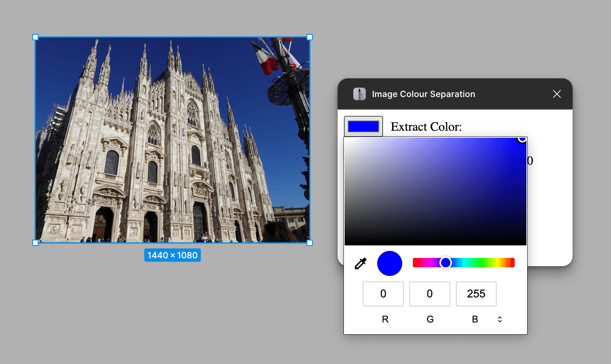Click the top-right selection handle of image
The height and width of the screenshot is (364, 611).
tap(310, 37)
